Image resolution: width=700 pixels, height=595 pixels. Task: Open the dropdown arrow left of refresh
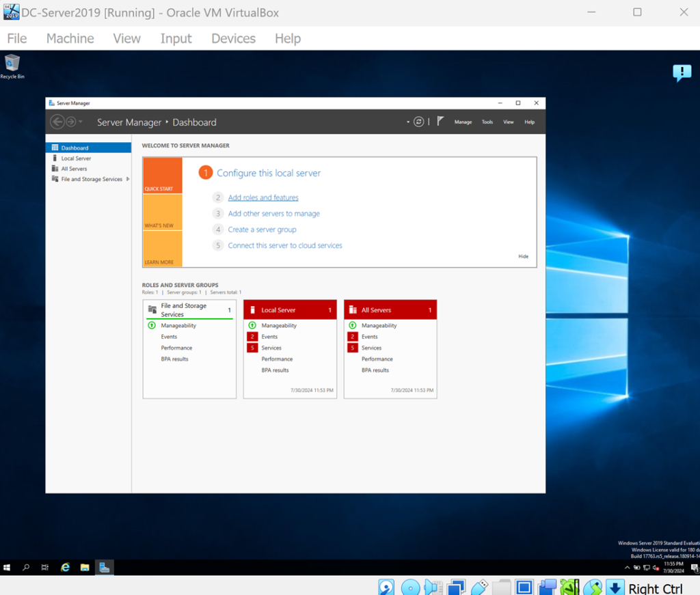pyautogui.click(x=408, y=122)
